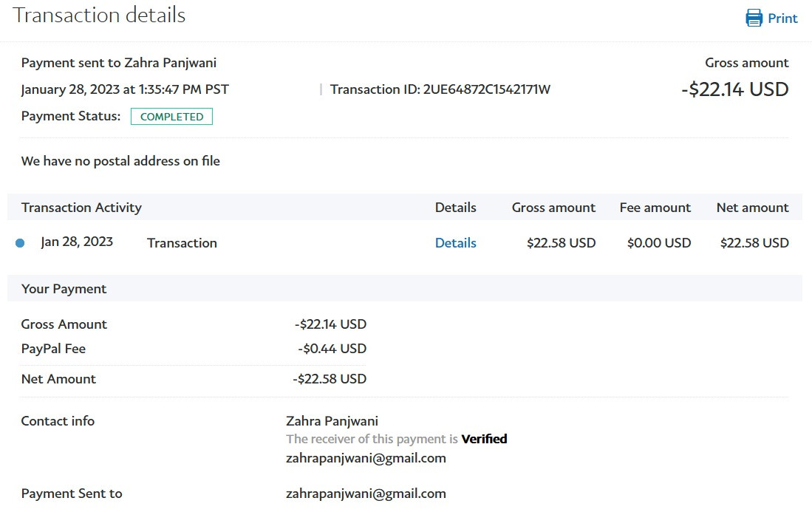Click the blue dot beside Jan 28, 2023

click(20, 243)
